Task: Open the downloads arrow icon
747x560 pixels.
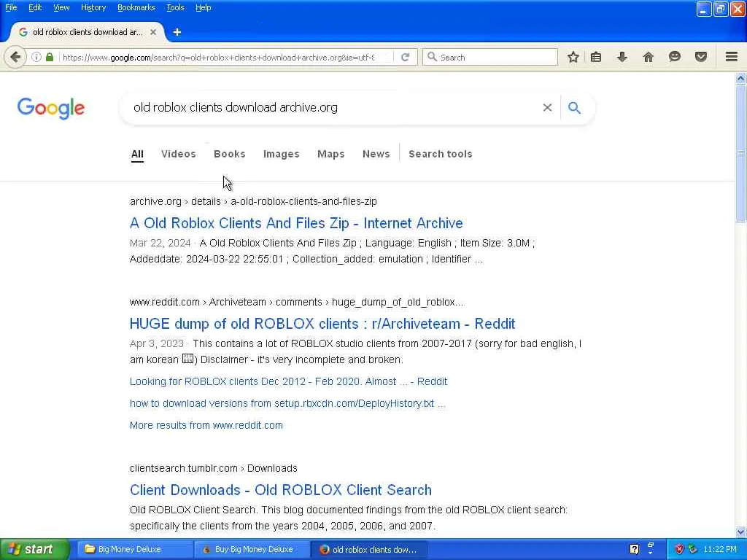Action: pyautogui.click(x=622, y=57)
